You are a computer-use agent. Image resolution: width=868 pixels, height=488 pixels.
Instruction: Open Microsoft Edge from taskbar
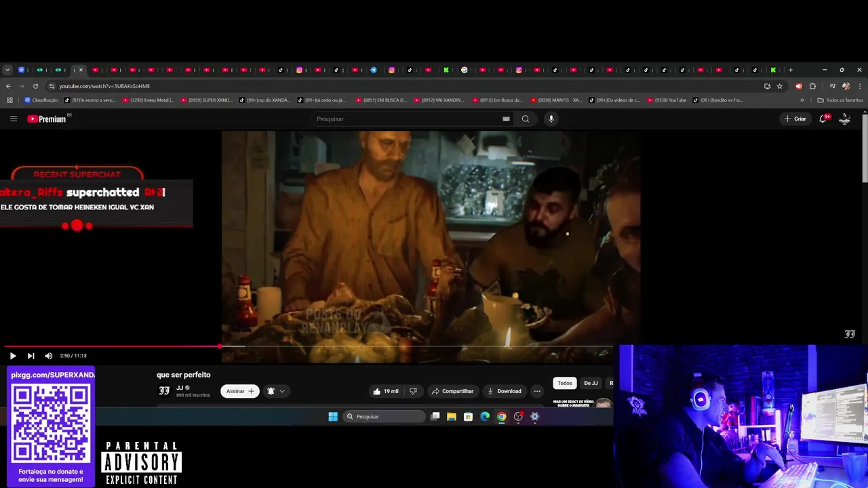(x=485, y=417)
